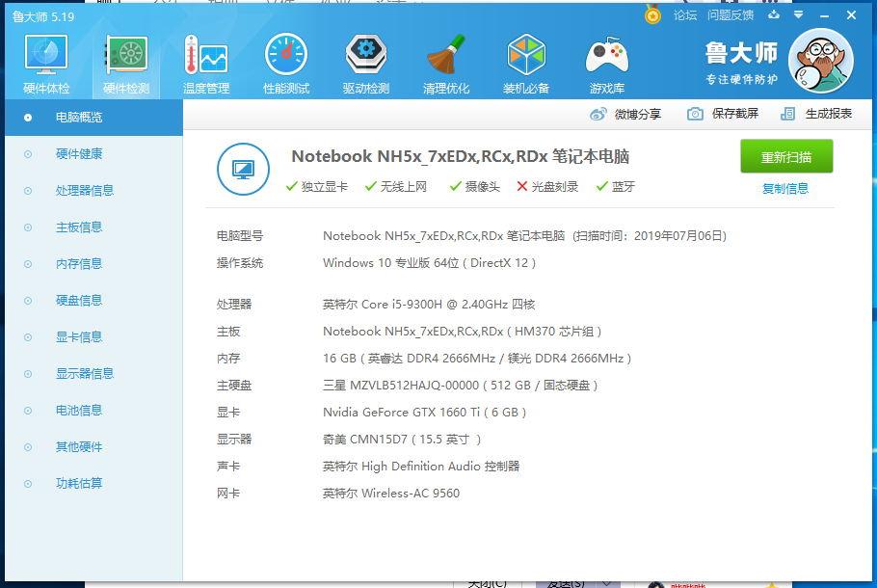Click the 奇美 CMN15D7 display text
The image size is (877, 588).
click(x=402, y=440)
